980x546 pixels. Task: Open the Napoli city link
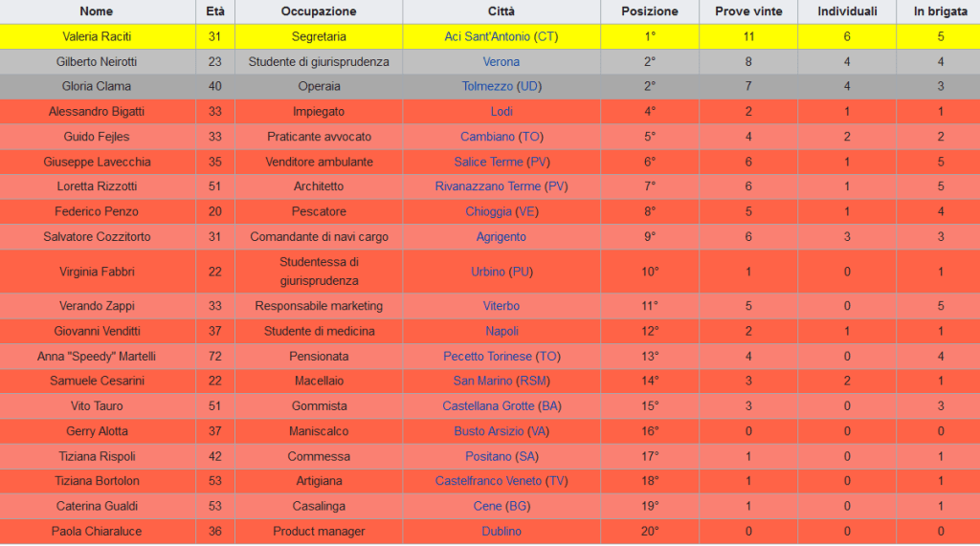(501, 331)
